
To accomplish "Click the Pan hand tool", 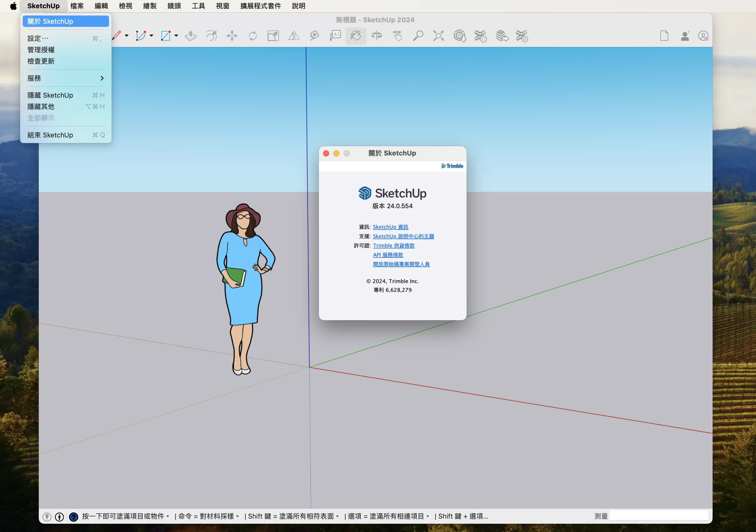I will pos(397,35).
